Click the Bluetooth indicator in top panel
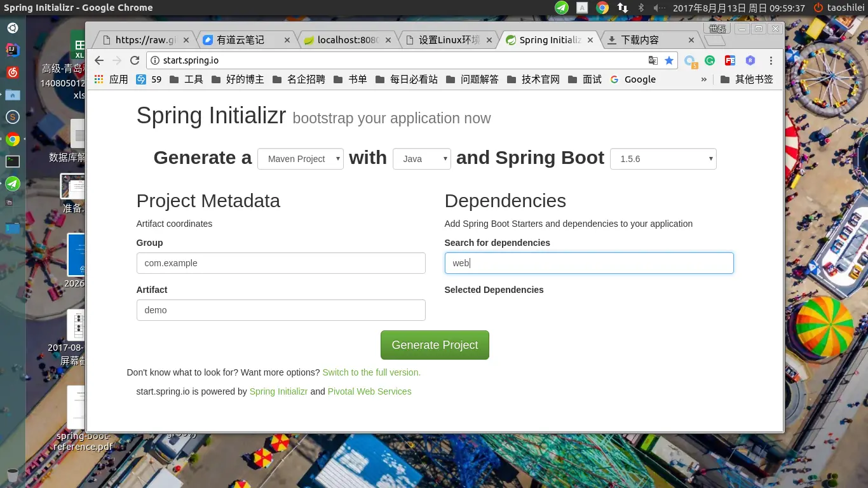The image size is (868, 488). pos(641,8)
